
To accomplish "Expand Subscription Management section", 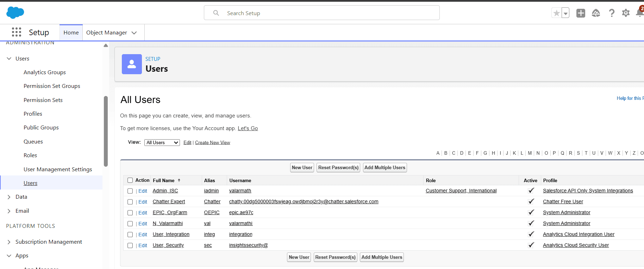I will 9,242.
